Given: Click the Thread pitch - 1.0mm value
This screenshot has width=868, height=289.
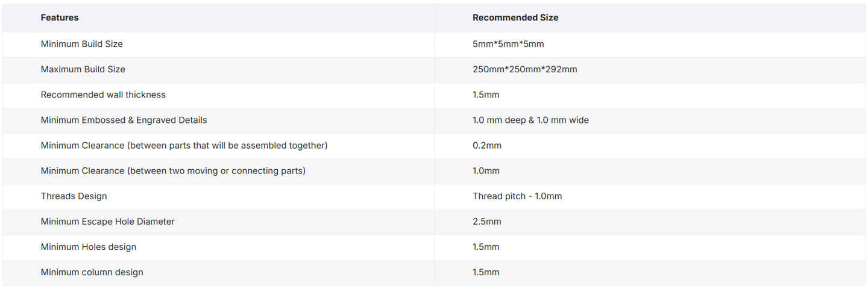Looking at the screenshot, I should point(517,196).
